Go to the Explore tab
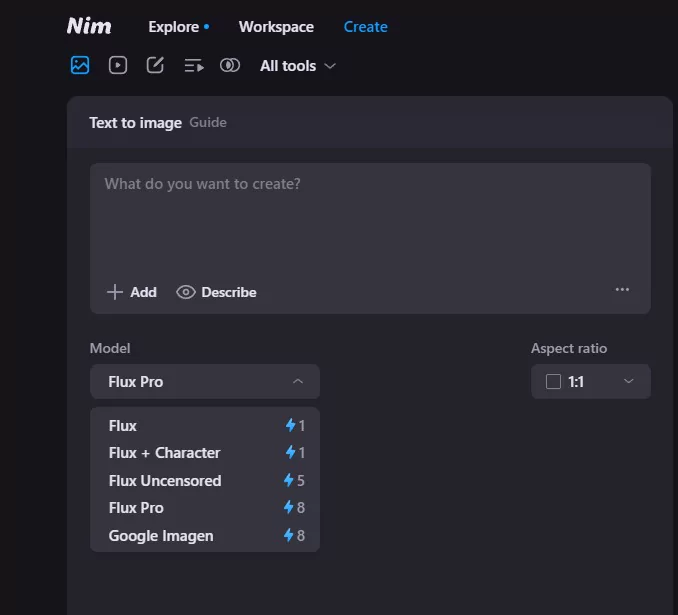The width and height of the screenshot is (678, 615). click(x=173, y=27)
